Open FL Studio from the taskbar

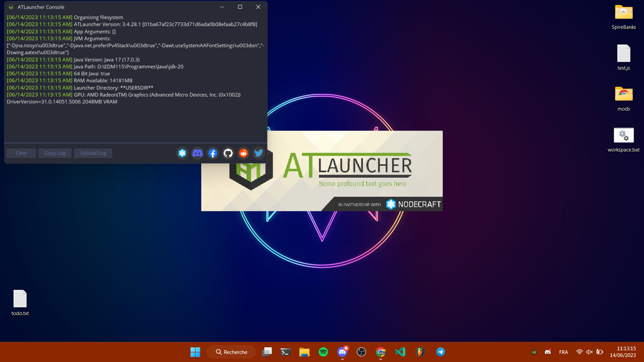coord(420,352)
